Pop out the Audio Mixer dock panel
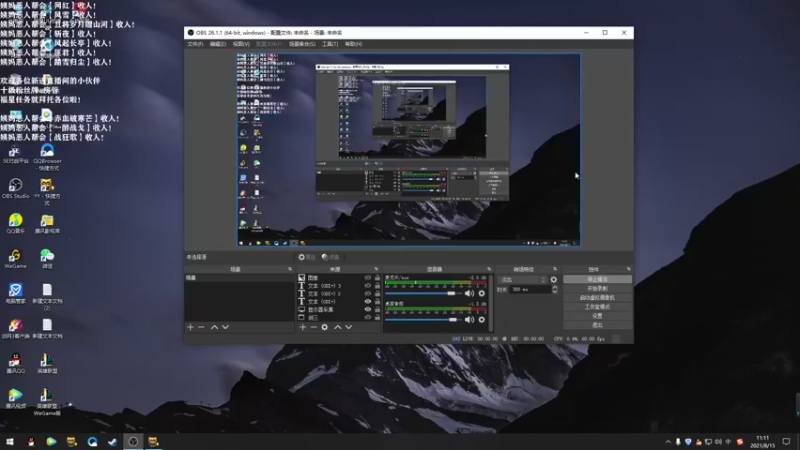The height and width of the screenshot is (450, 800). (x=489, y=269)
